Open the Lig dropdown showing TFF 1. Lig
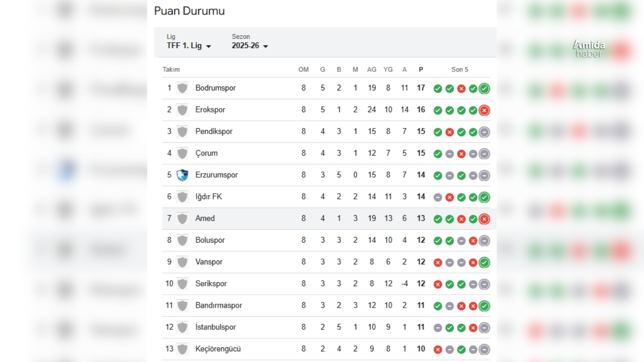The image size is (644, 362). 189,46
